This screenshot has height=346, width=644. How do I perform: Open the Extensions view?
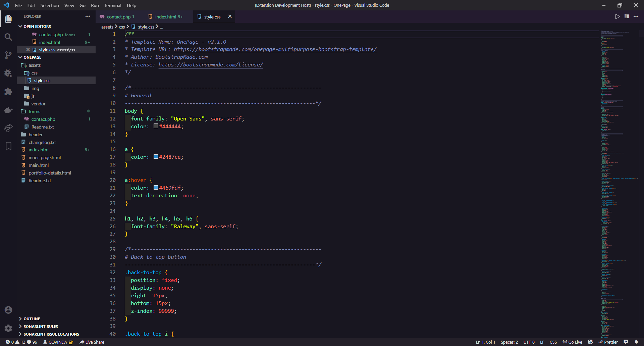click(8, 92)
